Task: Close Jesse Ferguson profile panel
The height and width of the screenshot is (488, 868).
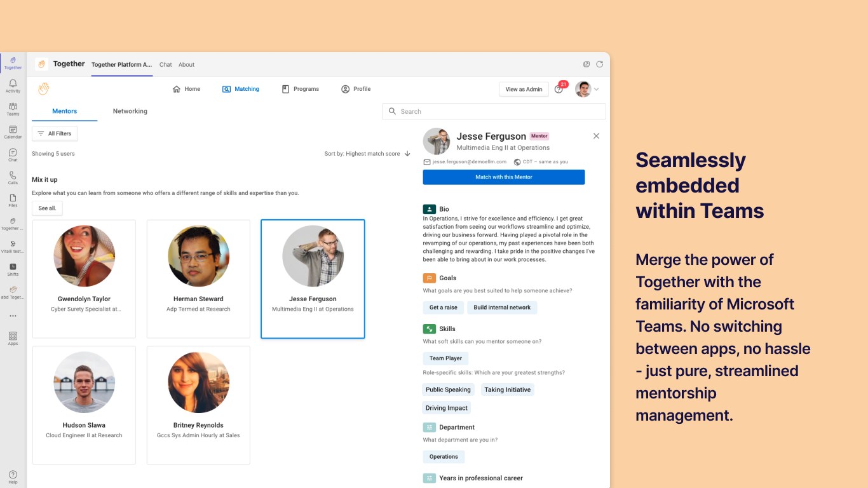Action: point(596,136)
